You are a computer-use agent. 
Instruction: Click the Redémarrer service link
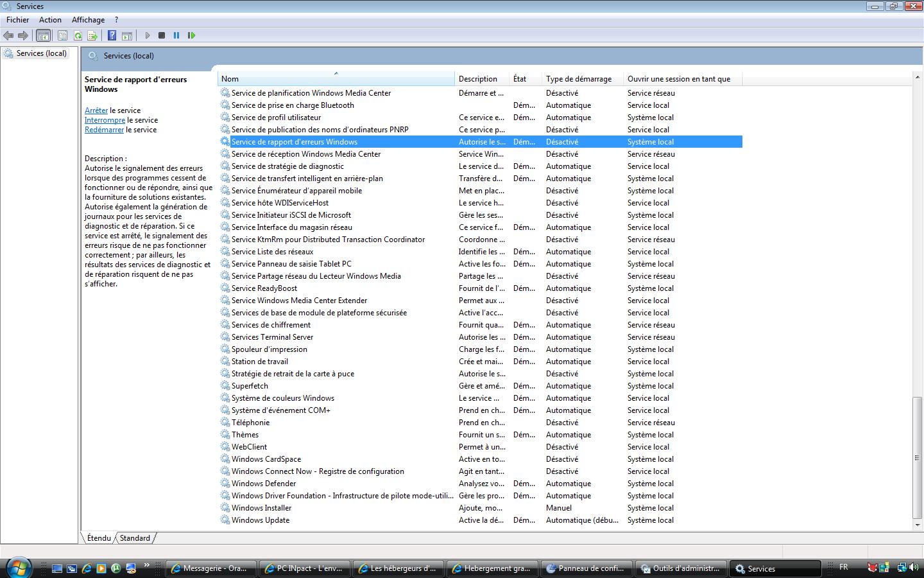click(x=104, y=130)
